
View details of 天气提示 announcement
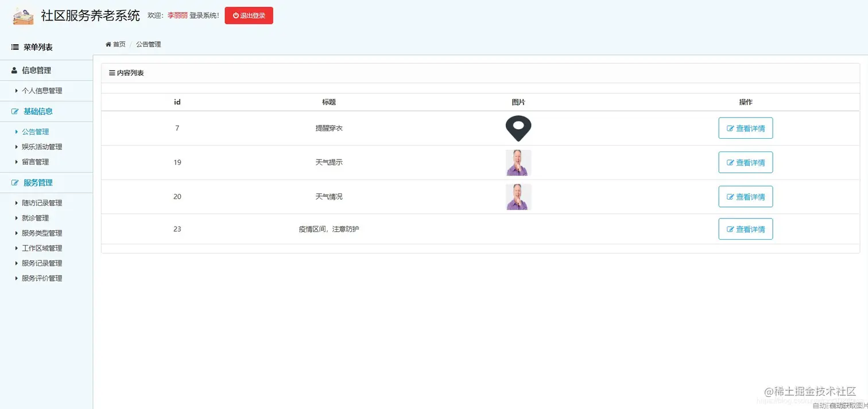746,162
